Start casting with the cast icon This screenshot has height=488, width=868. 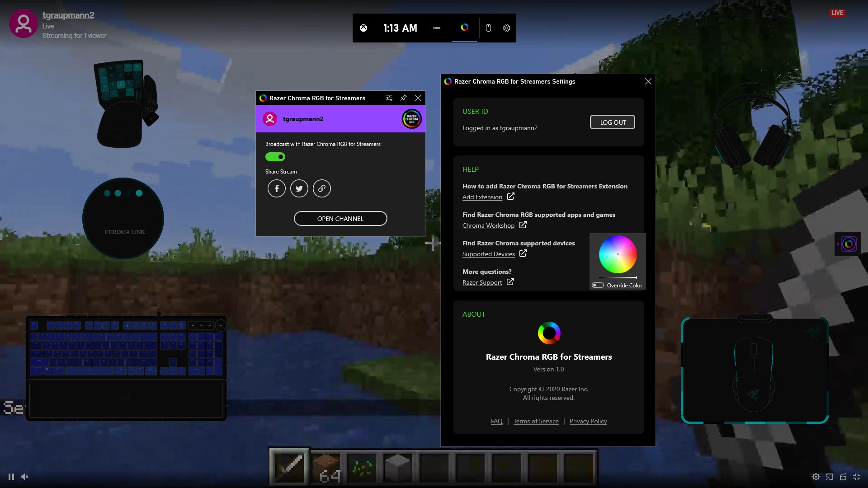coord(830,477)
